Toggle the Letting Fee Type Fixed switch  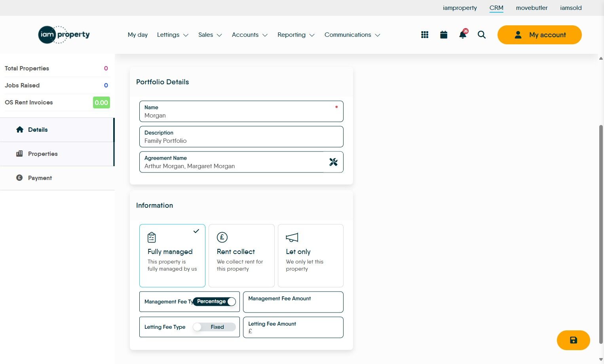tap(214, 327)
